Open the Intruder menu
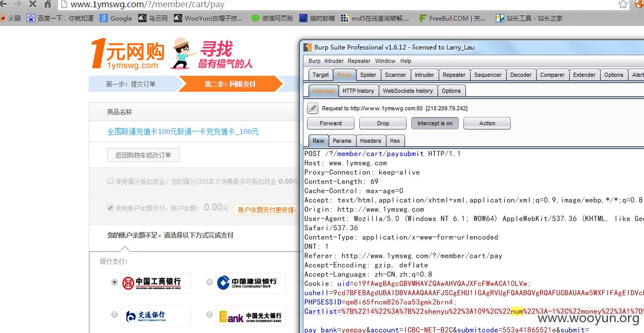Screen dimensions: 644x333 click(334, 61)
